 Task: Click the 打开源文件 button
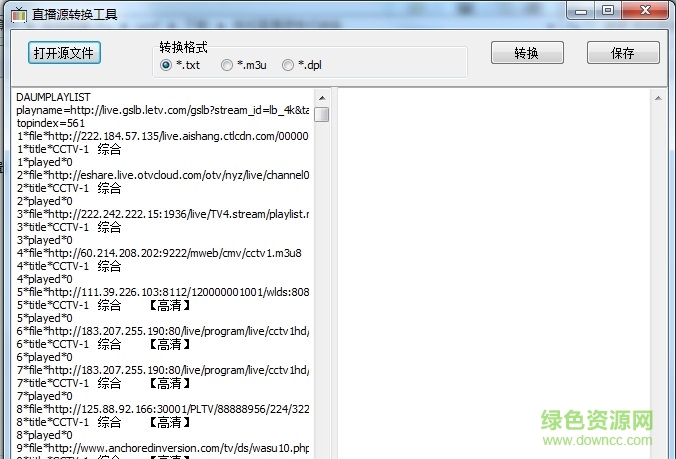(64, 53)
